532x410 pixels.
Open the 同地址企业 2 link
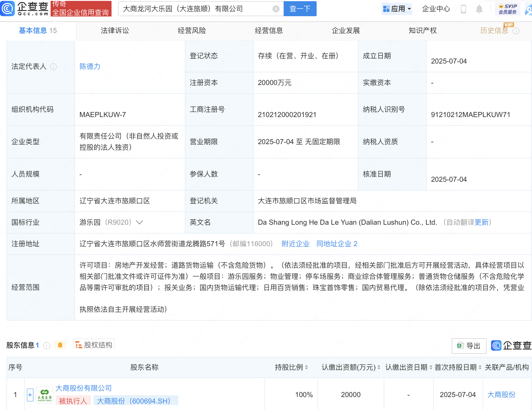[x=337, y=244]
